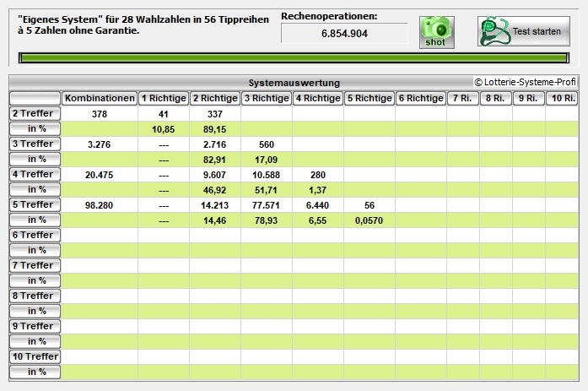
Task: Click the 9 Ri. column header
Action: [529, 98]
